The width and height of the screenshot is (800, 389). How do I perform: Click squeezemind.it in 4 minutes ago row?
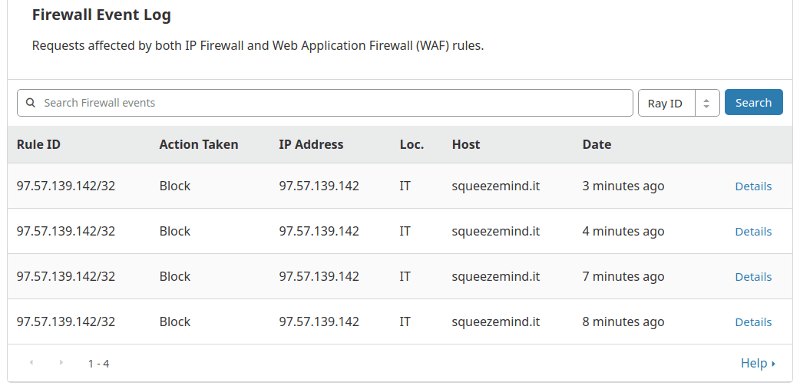(495, 231)
